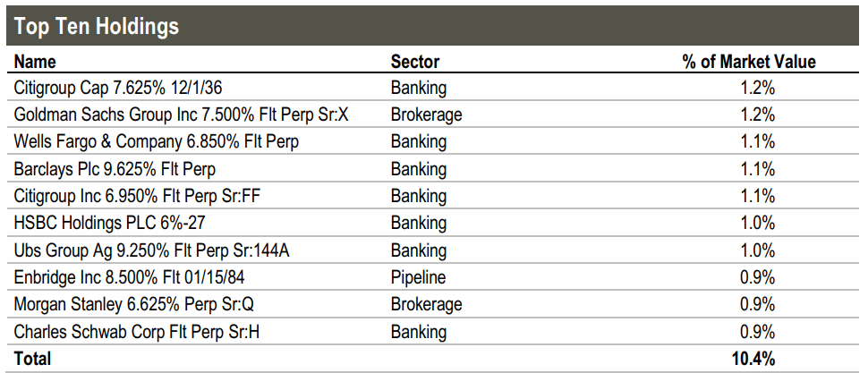Click the Pipeline sector cell

tap(418, 277)
